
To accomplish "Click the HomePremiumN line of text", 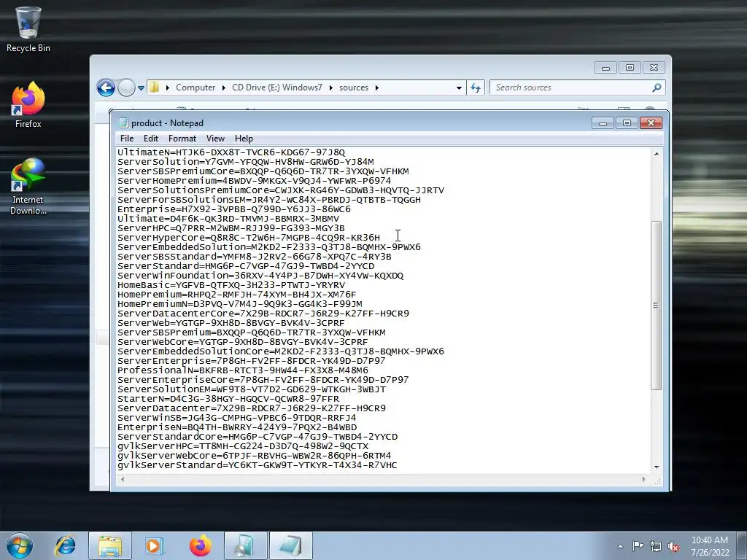I will (x=239, y=304).
